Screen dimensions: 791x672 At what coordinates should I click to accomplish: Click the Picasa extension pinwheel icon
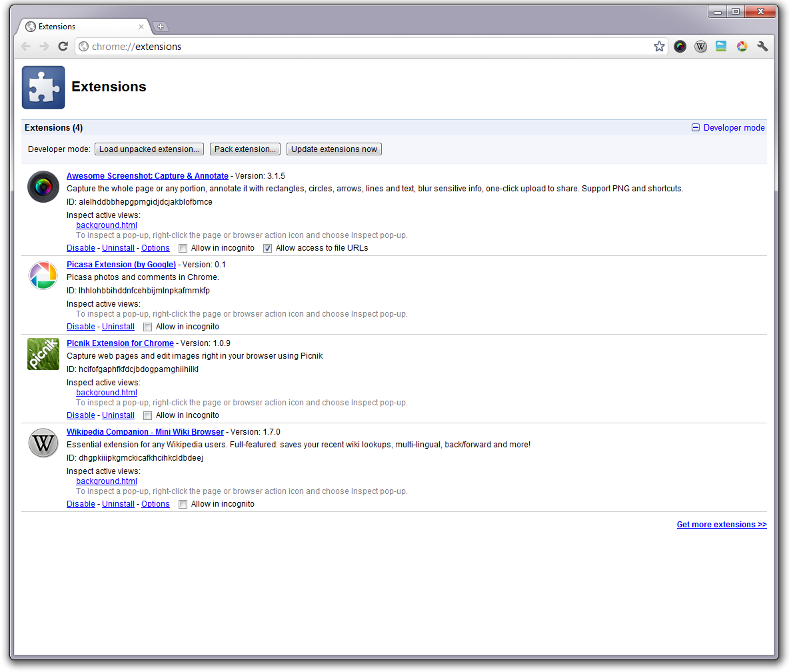click(x=43, y=275)
